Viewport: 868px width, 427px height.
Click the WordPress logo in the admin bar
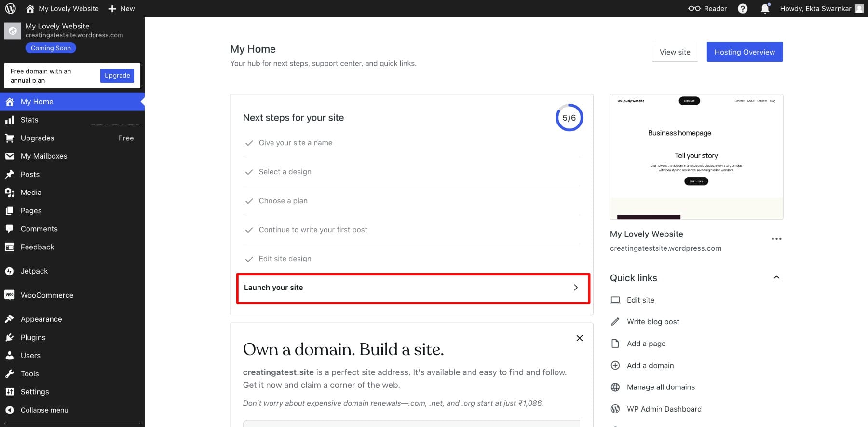(10, 8)
